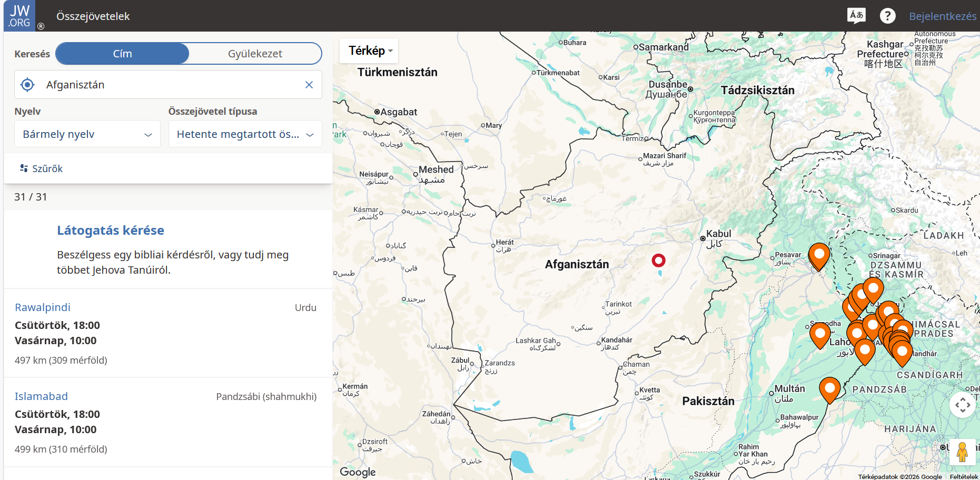Click the JW.ORG logo icon

20,16
